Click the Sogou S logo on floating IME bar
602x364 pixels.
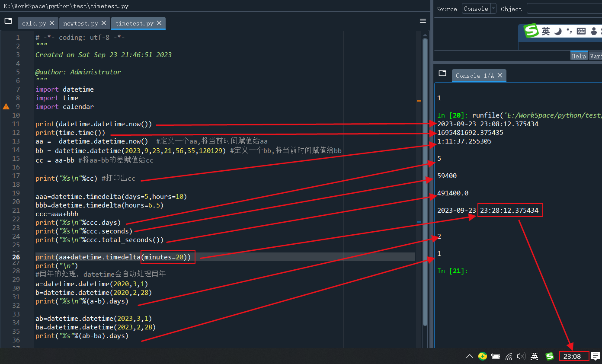click(x=531, y=31)
